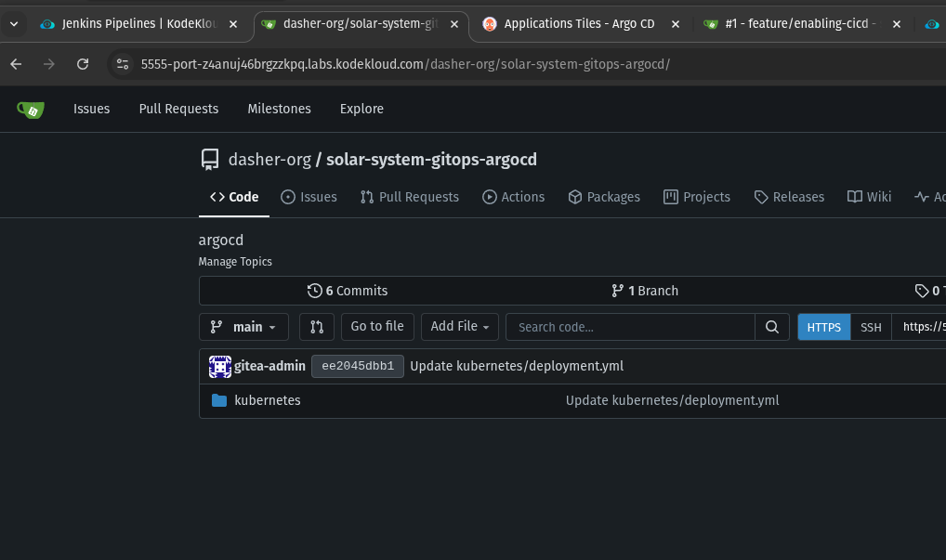Click the compare branches icon button
This screenshot has height=560, width=946.
click(x=316, y=327)
